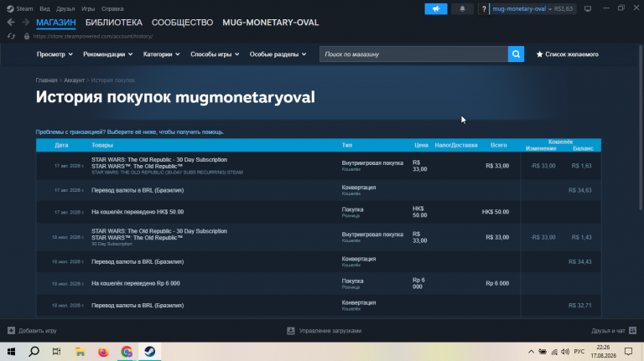
Task: Open the network tray icon
Action: (x=554, y=352)
